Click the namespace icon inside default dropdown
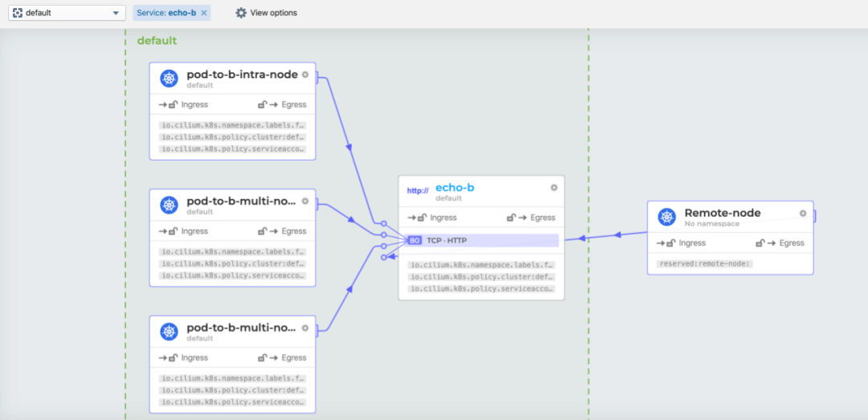 click(18, 13)
